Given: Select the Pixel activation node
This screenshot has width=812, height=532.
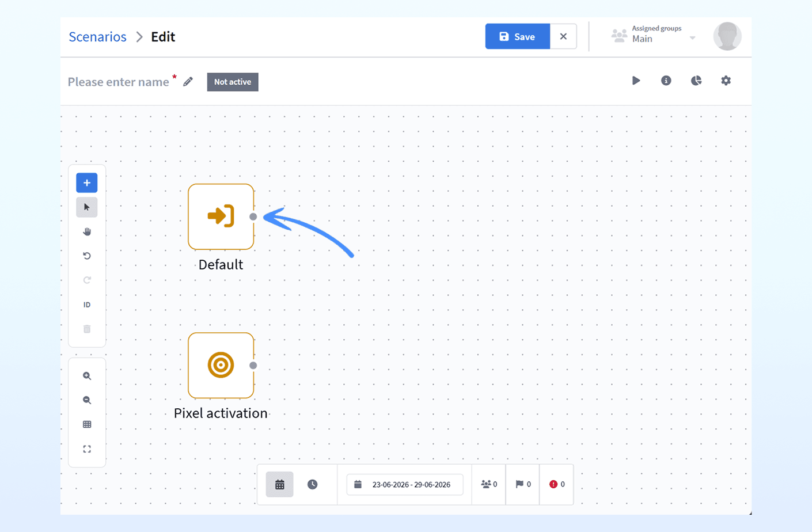Looking at the screenshot, I should click(221, 365).
